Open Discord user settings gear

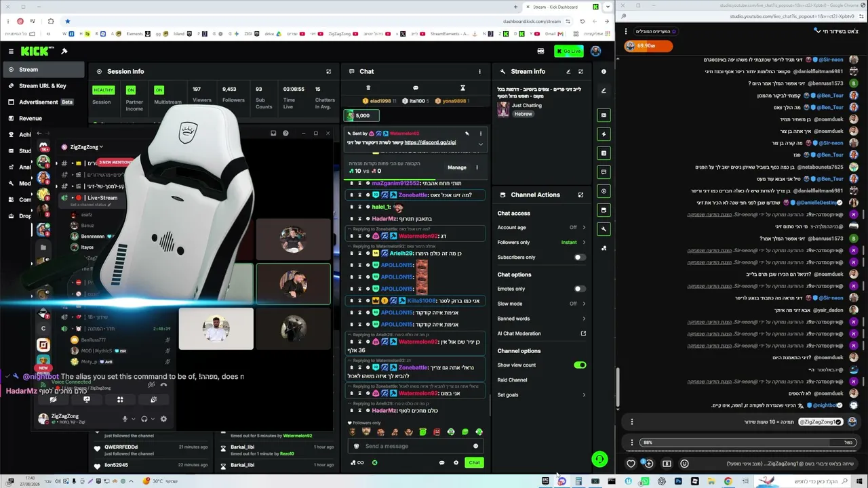coord(163,419)
